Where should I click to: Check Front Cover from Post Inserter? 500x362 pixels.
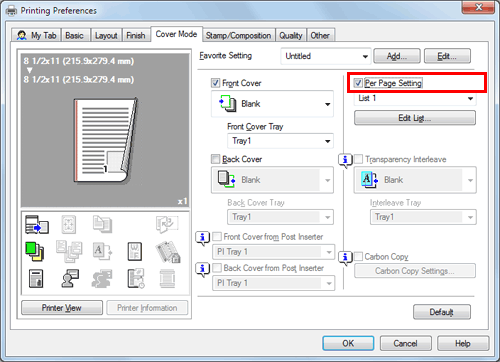217,237
